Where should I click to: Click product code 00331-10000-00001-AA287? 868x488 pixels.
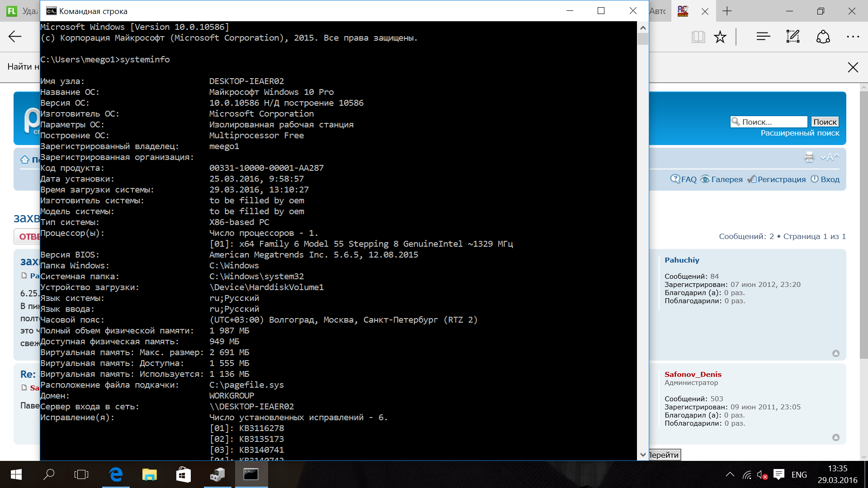266,168
